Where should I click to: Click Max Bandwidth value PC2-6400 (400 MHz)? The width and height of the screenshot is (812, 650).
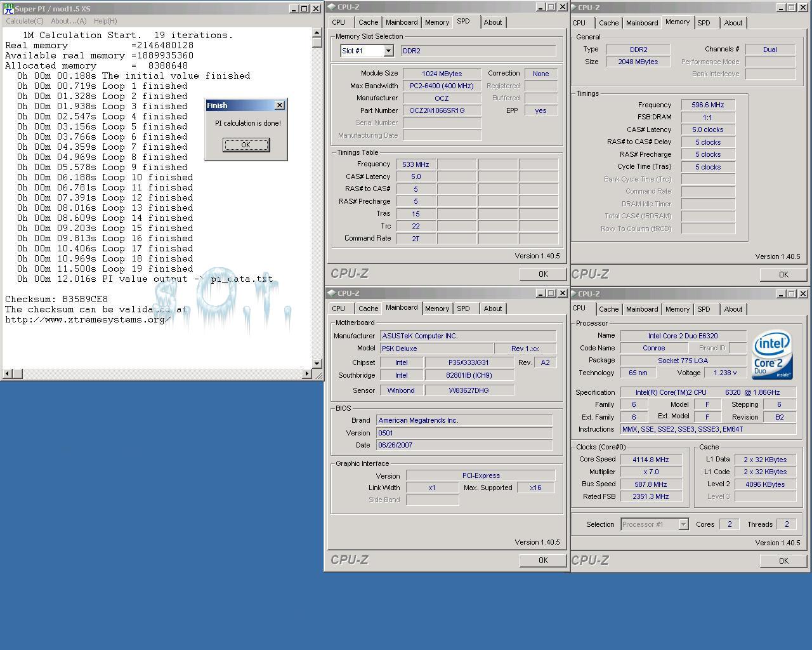[442, 86]
